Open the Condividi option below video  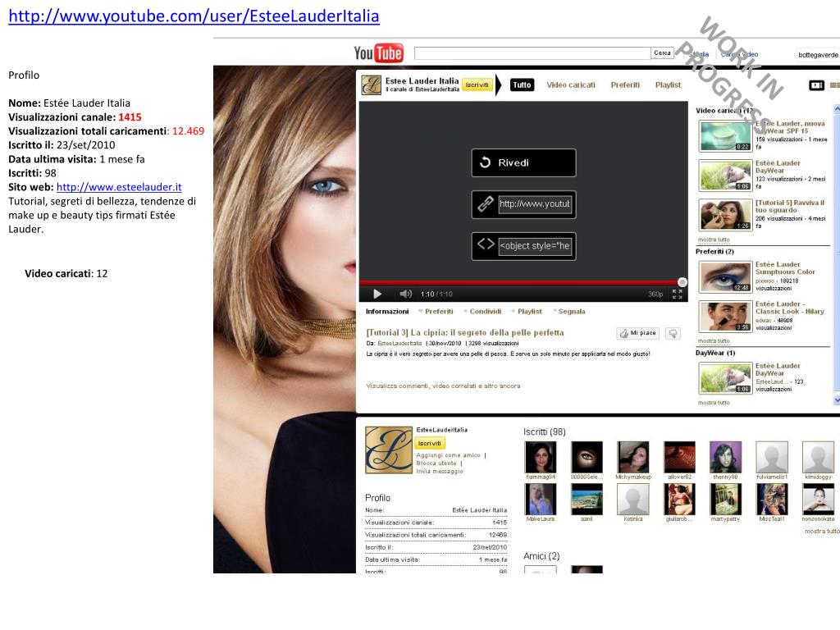click(486, 311)
